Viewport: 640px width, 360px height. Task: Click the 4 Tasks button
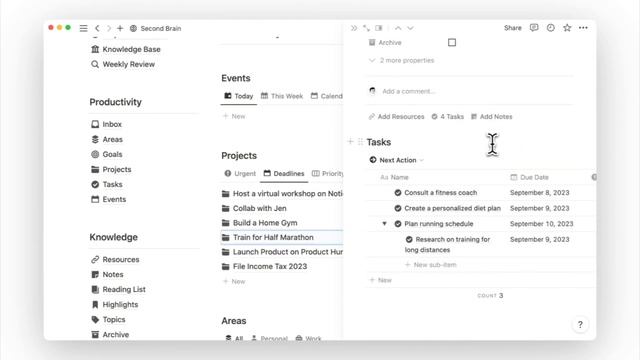click(448, 117)
